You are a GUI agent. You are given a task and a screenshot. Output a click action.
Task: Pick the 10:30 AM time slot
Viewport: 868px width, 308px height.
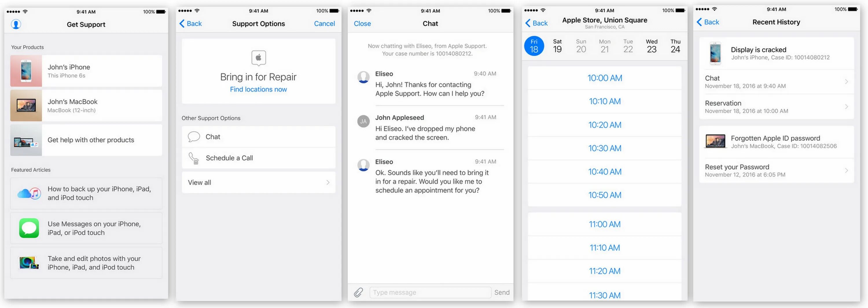pos(604,148)
